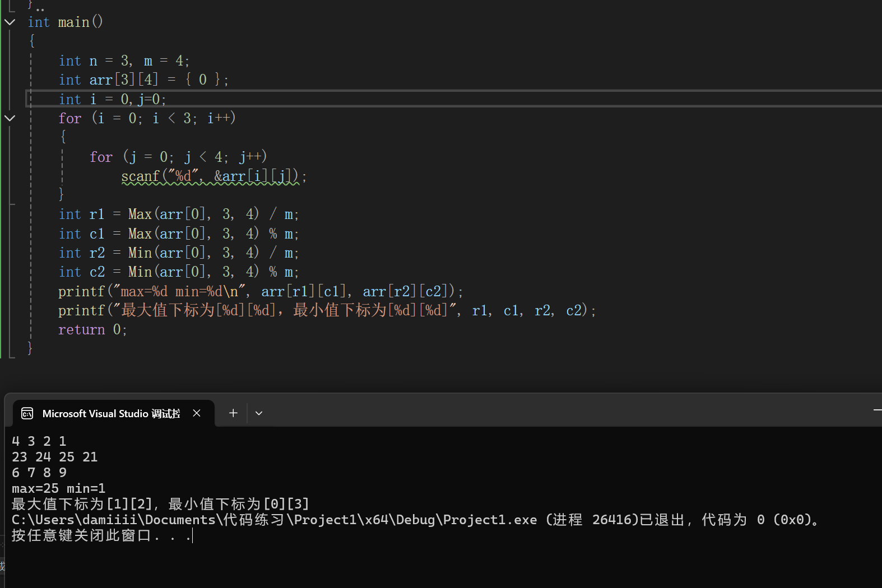
Task: Collapse the outer for loop fold chevron
Action: tap(10, 118)
